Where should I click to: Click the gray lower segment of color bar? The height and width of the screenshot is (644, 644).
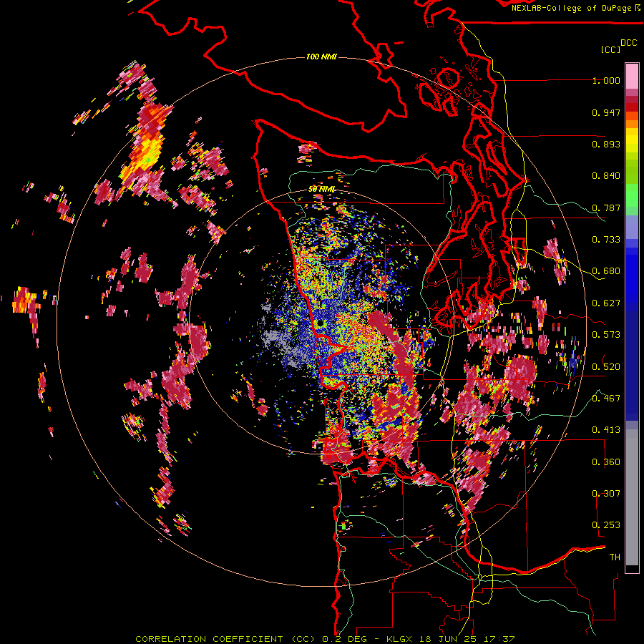[632, 497]
